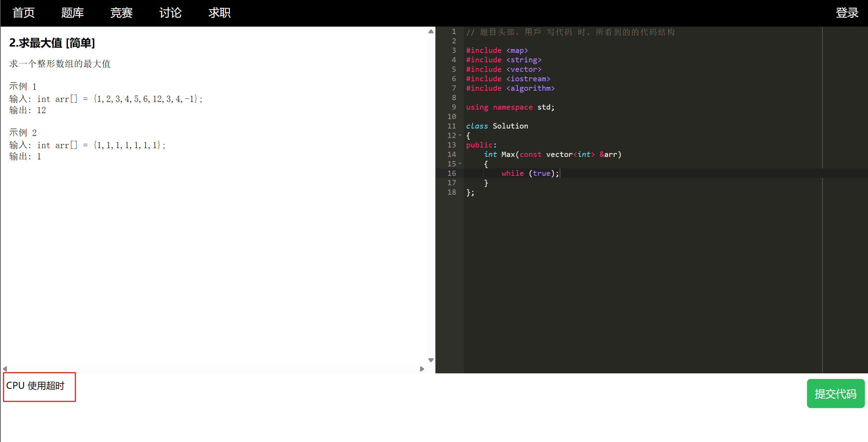Click gutter line number 16

click(x=452, y=173)
